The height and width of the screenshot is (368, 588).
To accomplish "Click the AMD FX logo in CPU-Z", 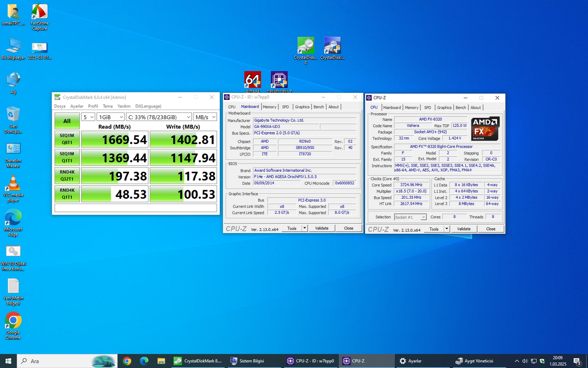I will [485, 128].
